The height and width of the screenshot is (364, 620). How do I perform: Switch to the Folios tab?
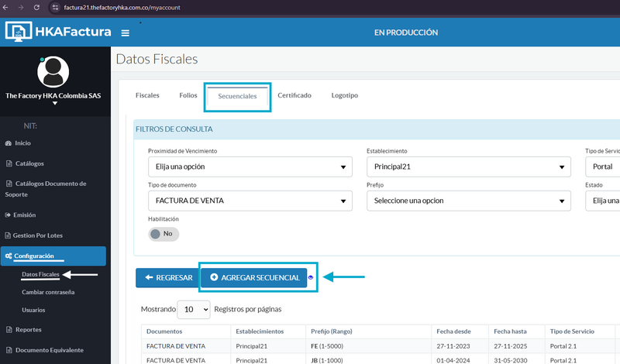pyautogui.click(x=188, y=95)
